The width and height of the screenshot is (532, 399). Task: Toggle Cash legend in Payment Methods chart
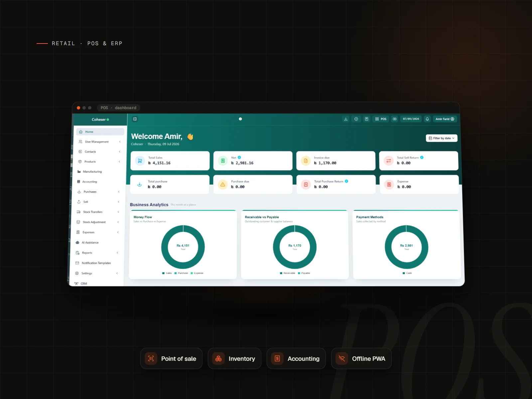coord(407,273)
